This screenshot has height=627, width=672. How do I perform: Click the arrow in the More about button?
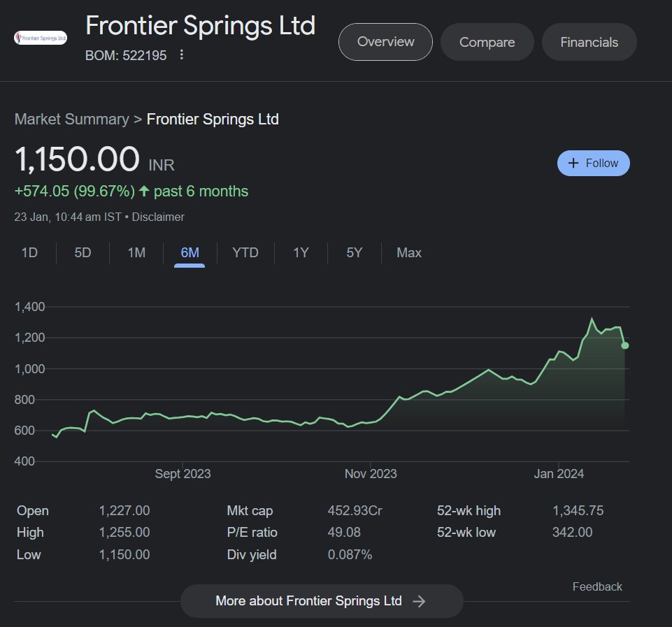click(419, 601)
